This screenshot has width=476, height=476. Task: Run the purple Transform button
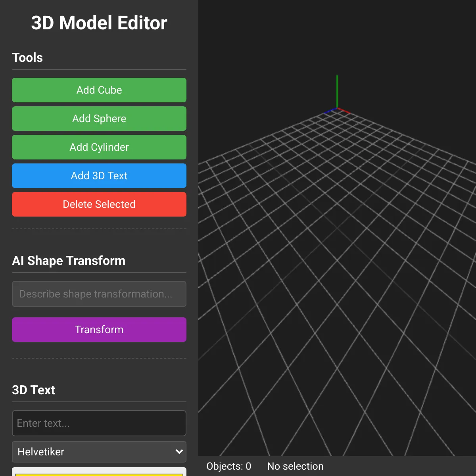tap(99, 330)
